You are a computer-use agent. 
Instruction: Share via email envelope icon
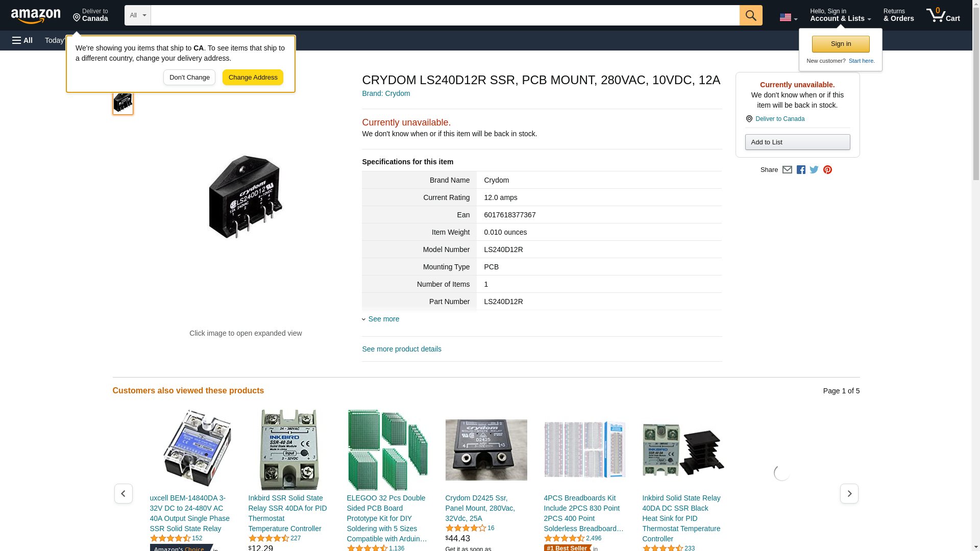[x=787, y=170]
